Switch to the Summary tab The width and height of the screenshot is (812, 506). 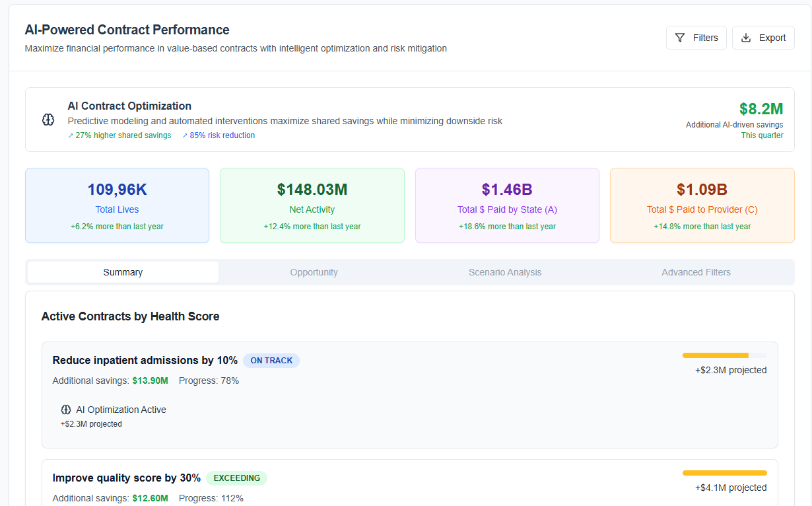coord(123,272)
